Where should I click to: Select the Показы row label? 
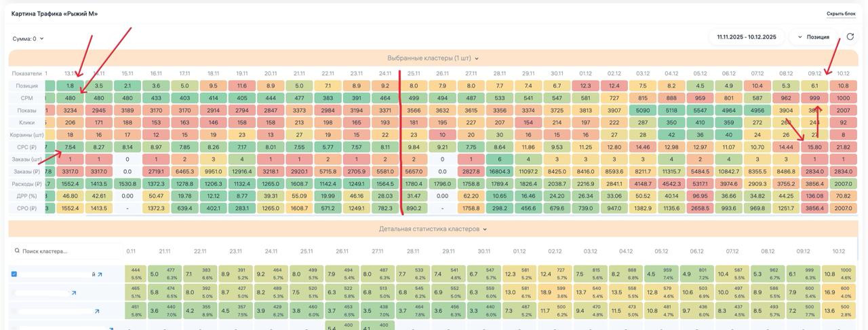tap(26, 111)
